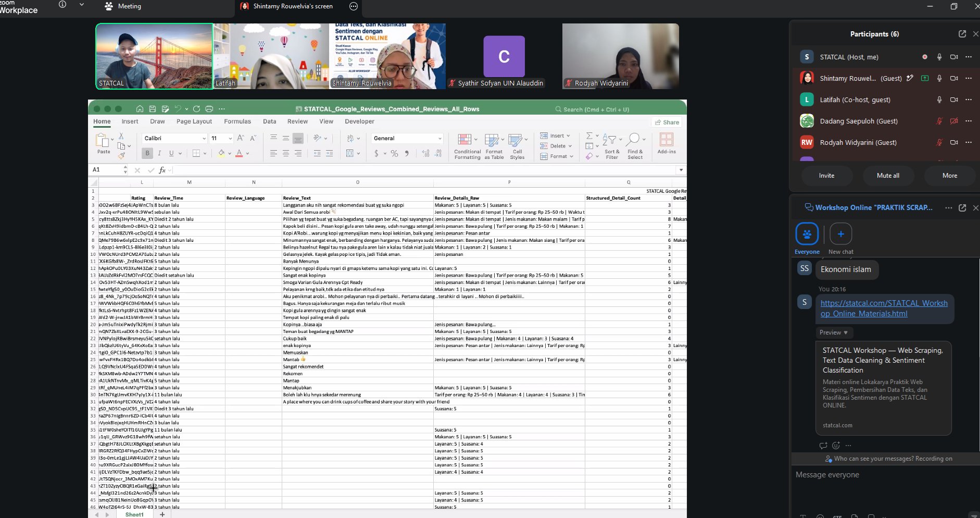Click the Center horizontal alignment icon

coord(286,153)
